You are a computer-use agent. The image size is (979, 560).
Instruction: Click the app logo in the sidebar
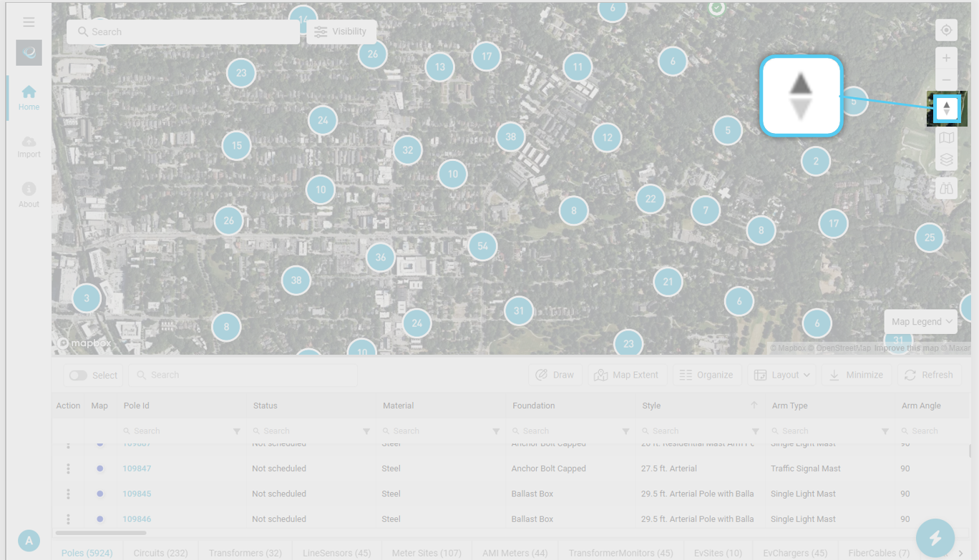29,53
